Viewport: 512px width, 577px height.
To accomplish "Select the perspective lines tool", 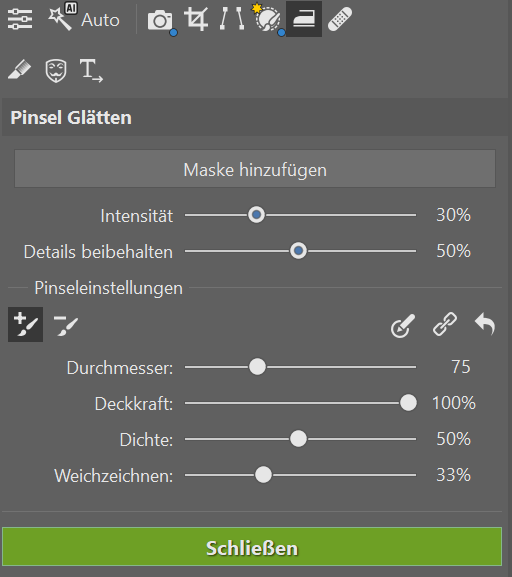I will coord(232,19).
